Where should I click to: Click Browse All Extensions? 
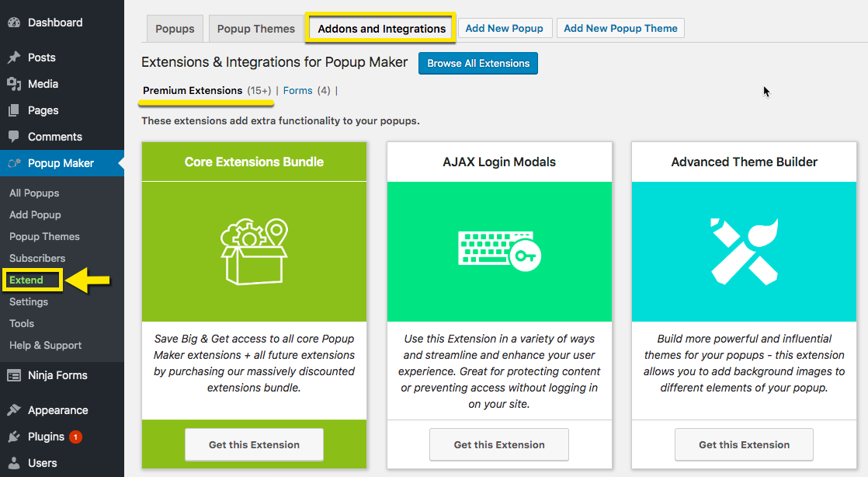pyautogui.click(x=477, y=63)
